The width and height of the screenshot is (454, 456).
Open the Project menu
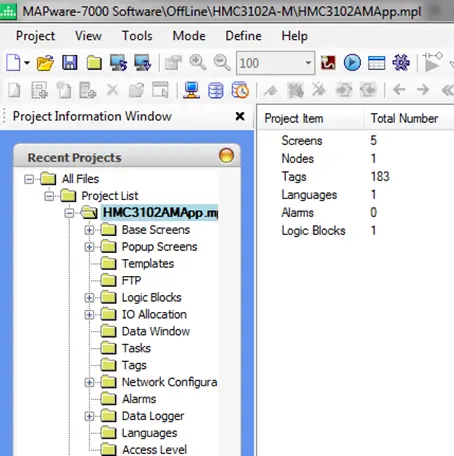(x=35, y=36)
